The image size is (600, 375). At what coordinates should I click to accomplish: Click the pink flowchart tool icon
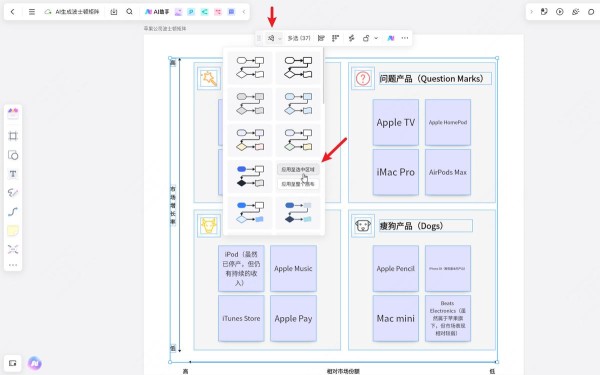click(218, 12)
